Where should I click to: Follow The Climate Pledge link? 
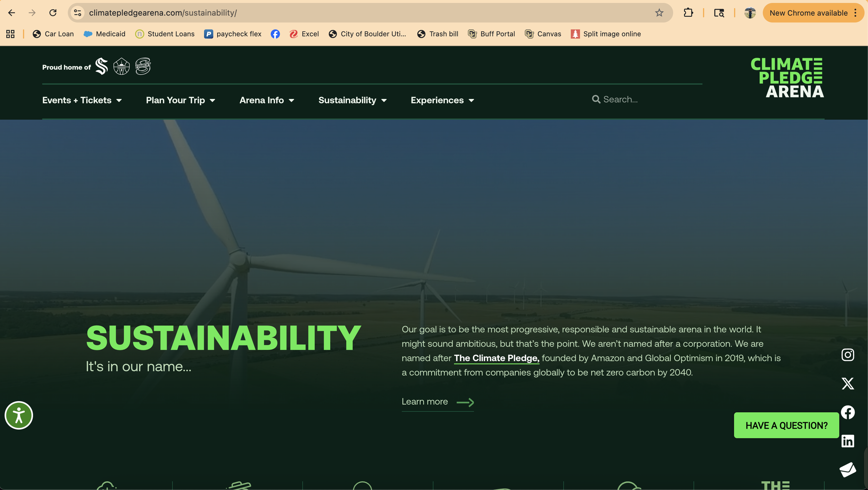click(x=496, y=358)
